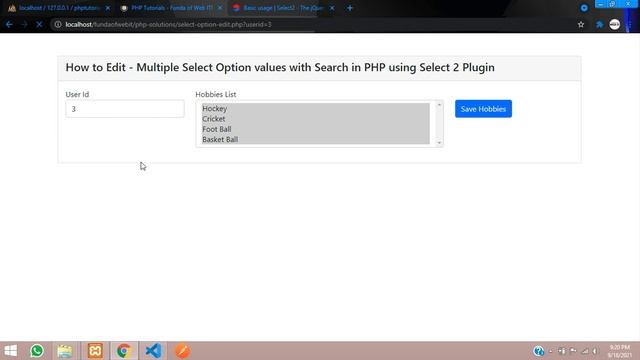
Task: Open Chrome extensions puzzle icon
Action: tap(599, 24)
